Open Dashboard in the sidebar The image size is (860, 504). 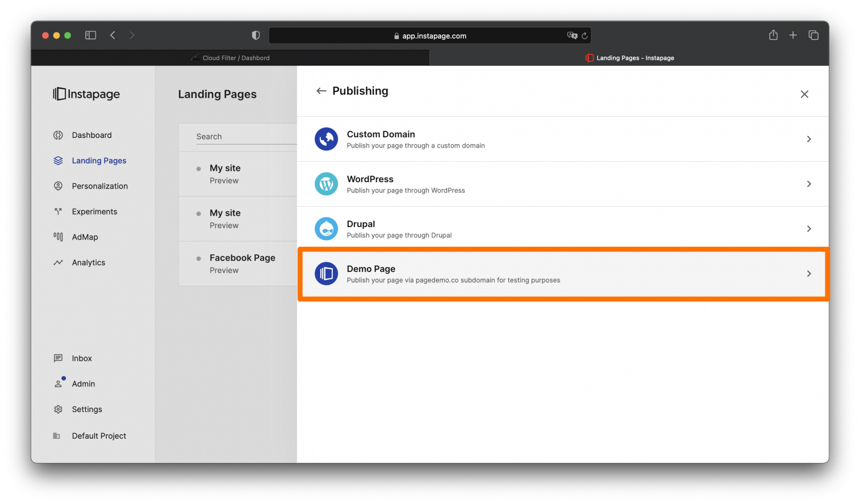click(x=92, y=135)
